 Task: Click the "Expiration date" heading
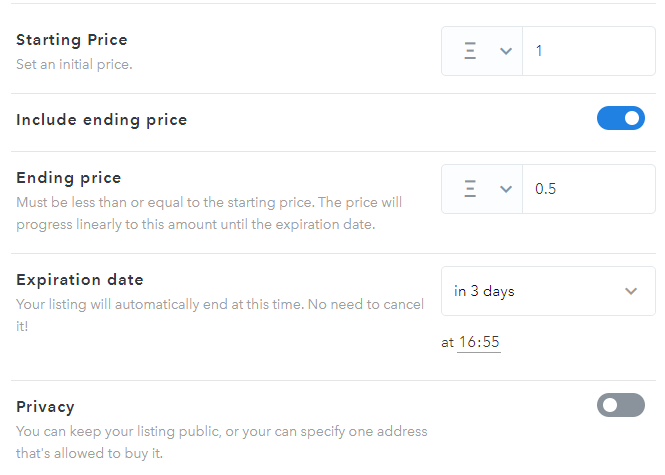click(80, 280)
